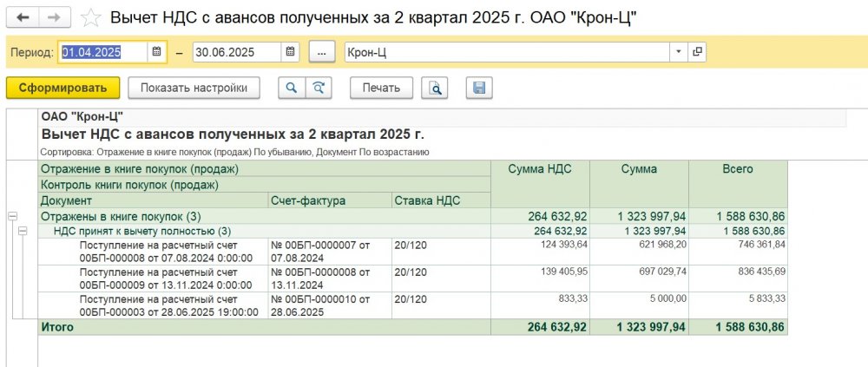Click the magnifier find icon
Image resolution: width=868 pixels, height=367 pixels.
[x=291, y=88]
